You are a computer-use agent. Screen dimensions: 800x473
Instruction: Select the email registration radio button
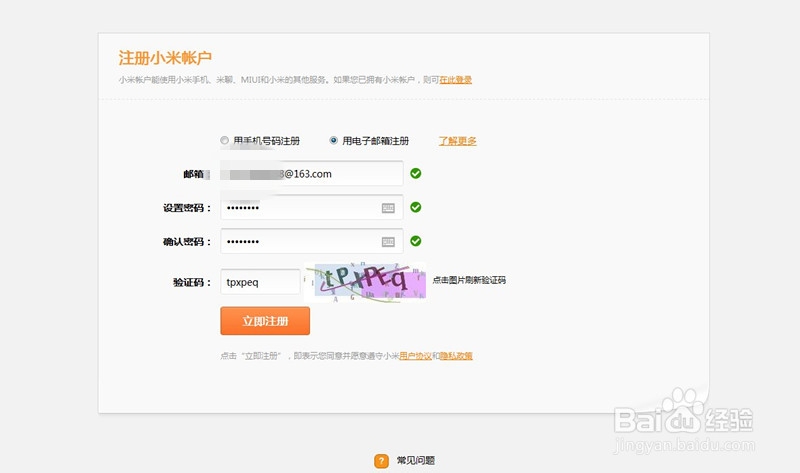point(333,140)
